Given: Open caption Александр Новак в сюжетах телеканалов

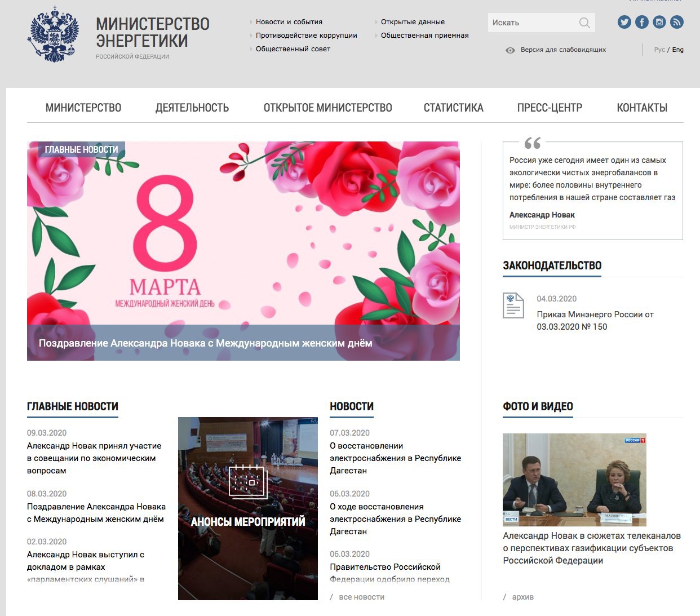Looking at the screenshot, I should click(x=592, y=548).
